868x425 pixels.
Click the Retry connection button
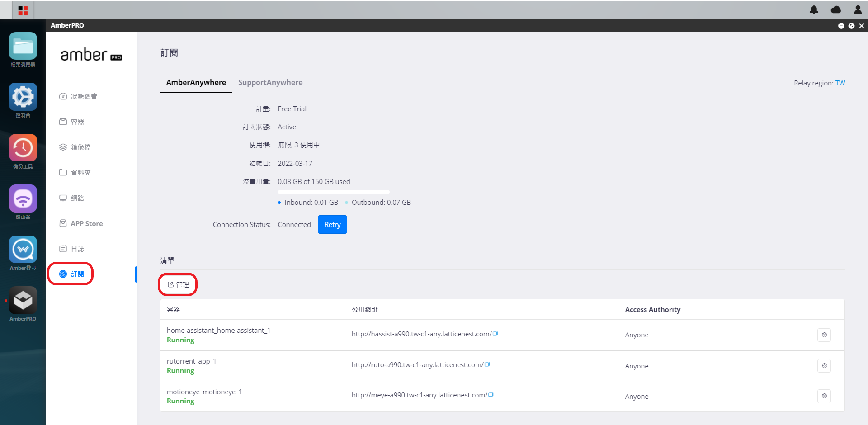point(332,224)
